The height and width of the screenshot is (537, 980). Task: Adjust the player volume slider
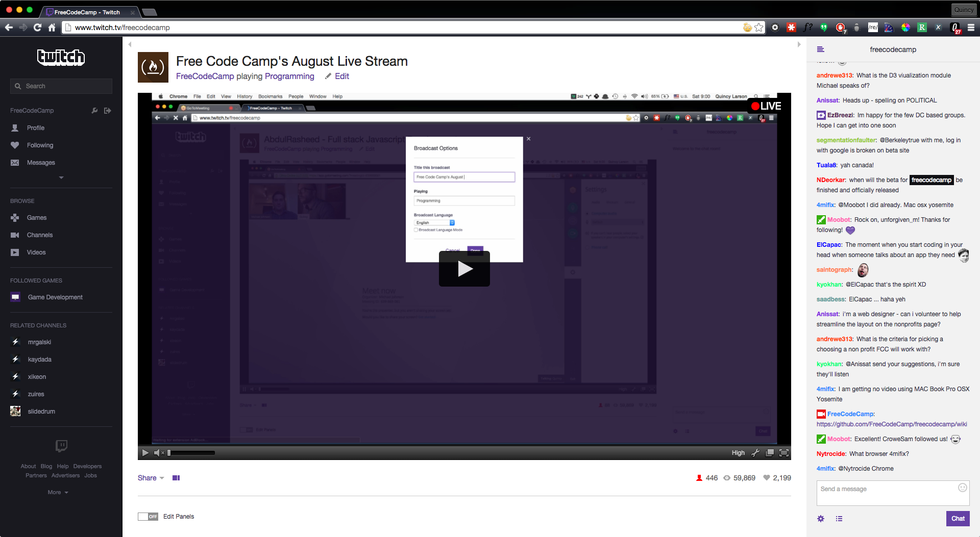tap(191, 453)
